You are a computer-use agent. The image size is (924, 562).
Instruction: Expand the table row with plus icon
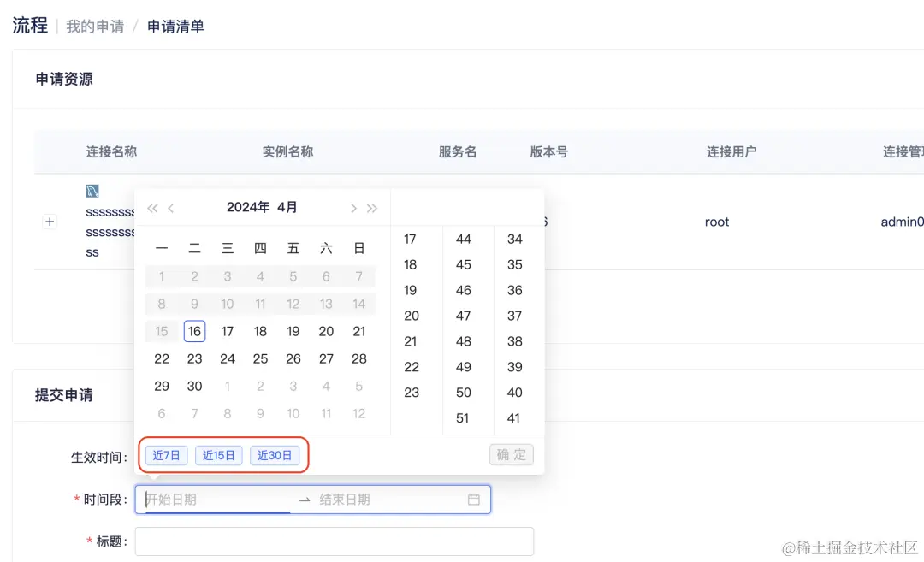[x=50, y=222]
